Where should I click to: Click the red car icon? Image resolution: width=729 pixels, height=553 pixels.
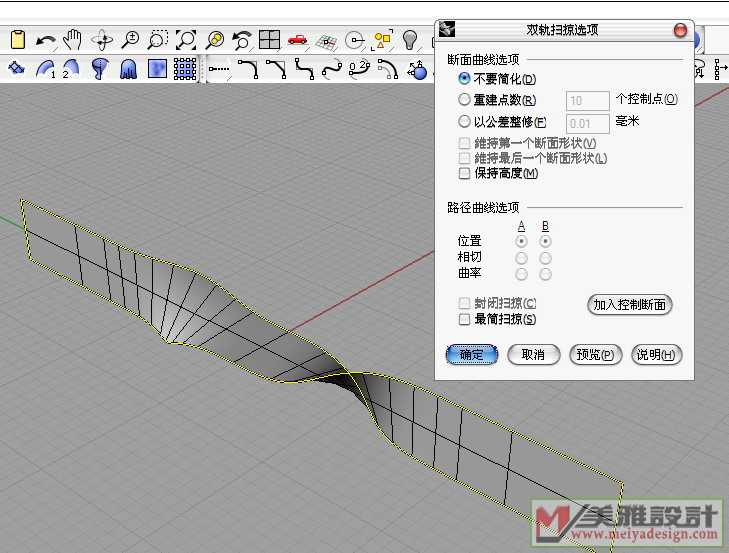[298, 40]
